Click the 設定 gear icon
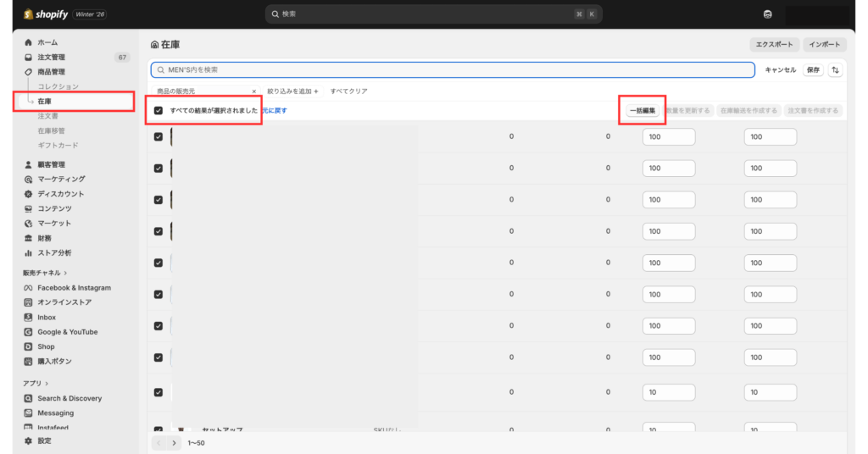868x454 pixels. [29, 440]
